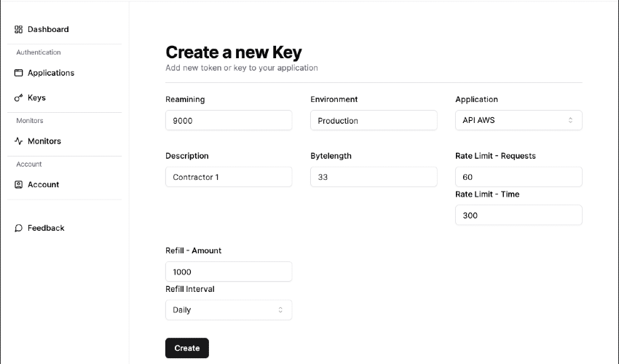Click the Account profile icon
619x364 pixels.
click(18, 184)
